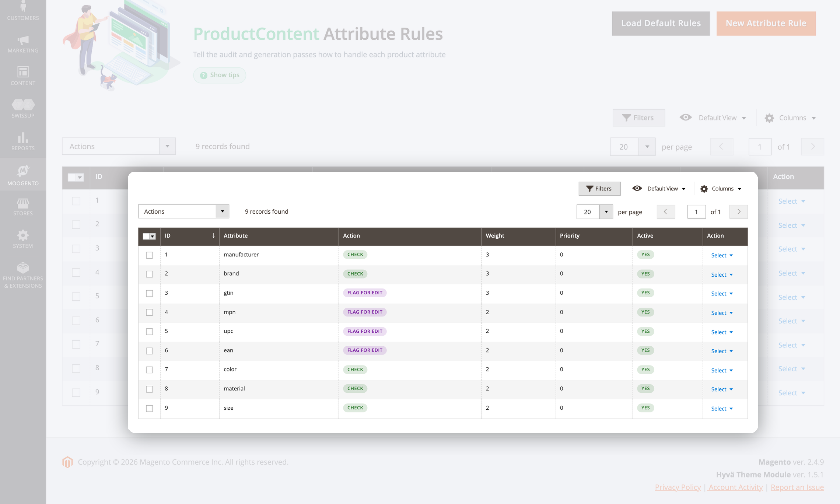
Task: Click the gear icon beside front Columns
Action: [704, 189]
